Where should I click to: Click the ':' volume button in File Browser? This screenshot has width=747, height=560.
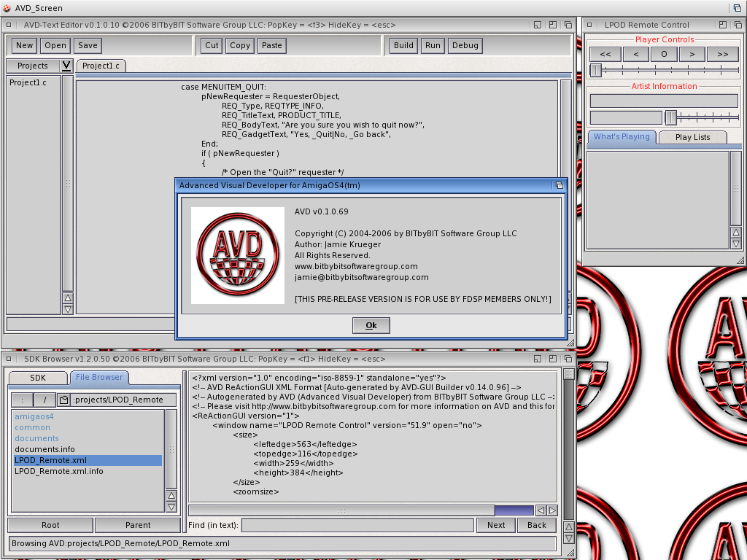point(22,400)
